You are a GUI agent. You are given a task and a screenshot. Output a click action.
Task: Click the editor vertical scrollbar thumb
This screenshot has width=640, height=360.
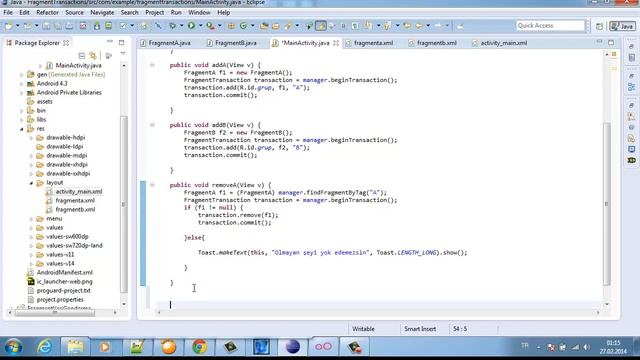607,204
